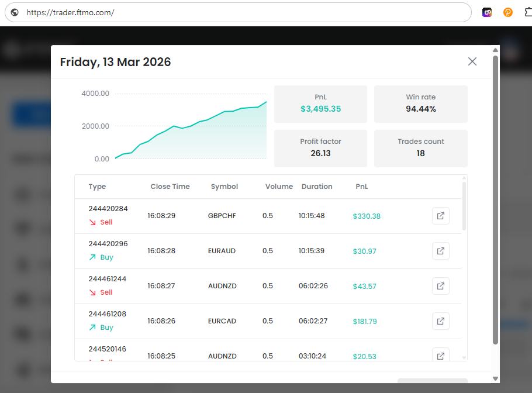Click the PnL $3,495.35 summary card

click(320, 104)
